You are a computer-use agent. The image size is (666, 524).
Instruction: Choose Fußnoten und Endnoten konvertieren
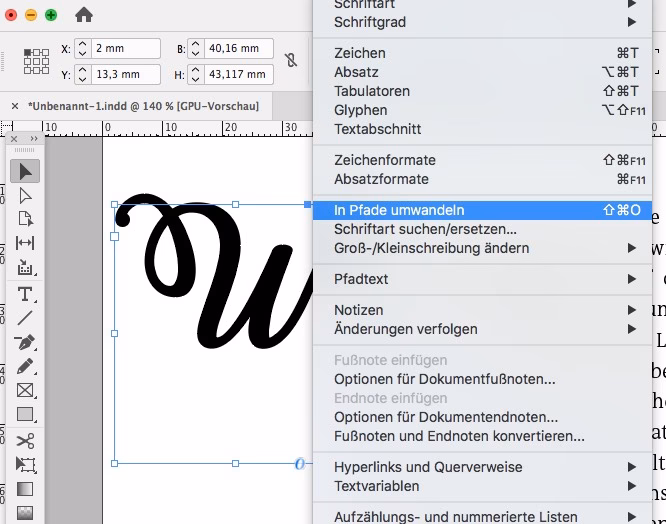pos(483,436)
